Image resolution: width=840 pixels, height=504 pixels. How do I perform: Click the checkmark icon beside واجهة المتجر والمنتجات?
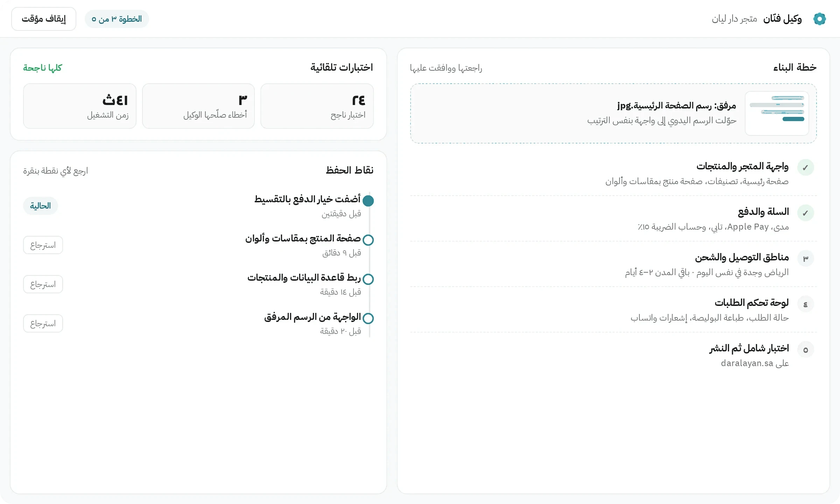click(805, 167)
